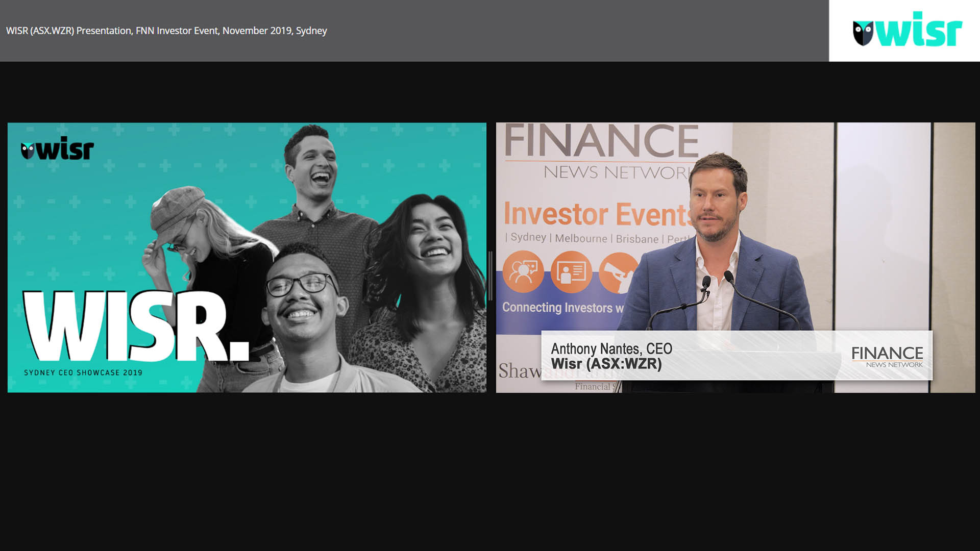Click Finance News Network logo in name caption
Viewport: 980px width, 551px height.
point(887,356)
